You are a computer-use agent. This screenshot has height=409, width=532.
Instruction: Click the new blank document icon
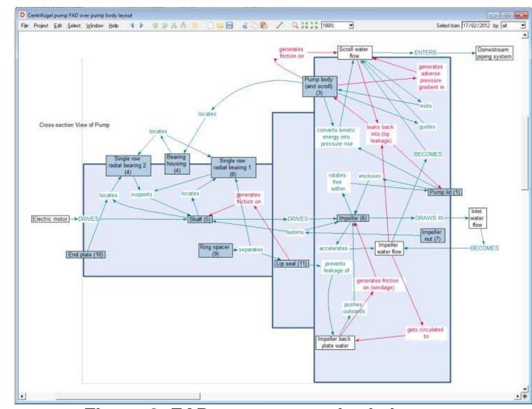point(211,25)
